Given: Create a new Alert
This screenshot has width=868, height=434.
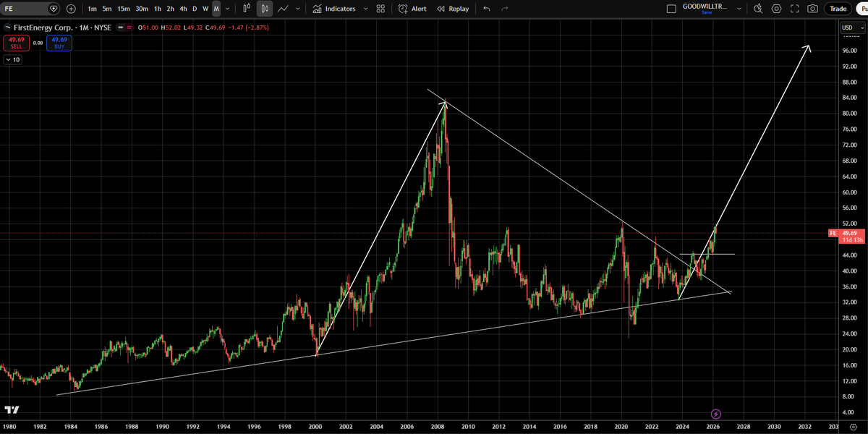Looking at the screenshot, I should tap(412, 9).
